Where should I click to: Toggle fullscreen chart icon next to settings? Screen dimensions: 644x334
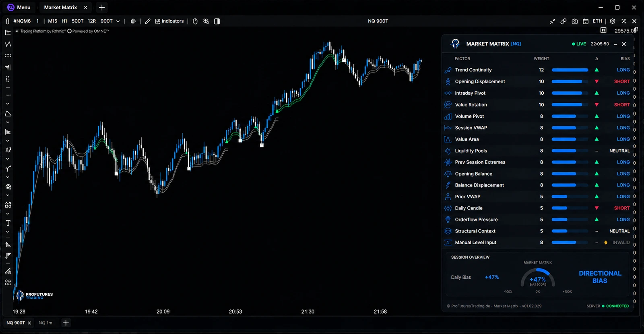click(623, 21)
